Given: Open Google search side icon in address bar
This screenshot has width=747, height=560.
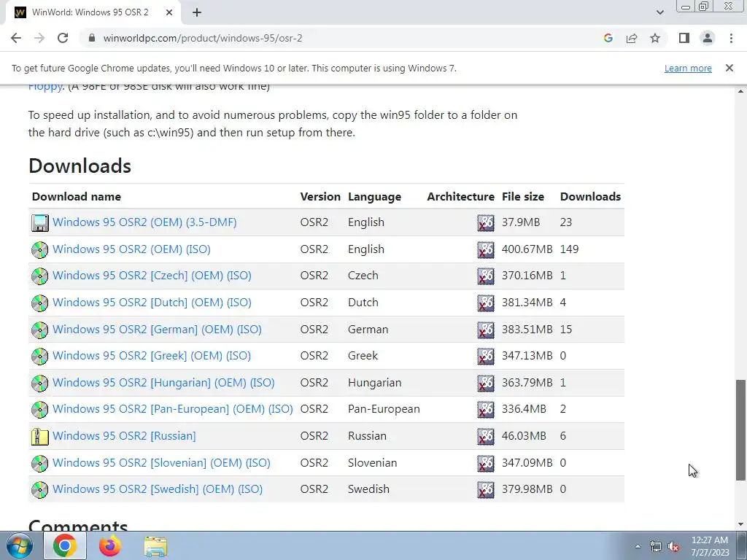Looking at the screenshot, I should coord(608,38).
